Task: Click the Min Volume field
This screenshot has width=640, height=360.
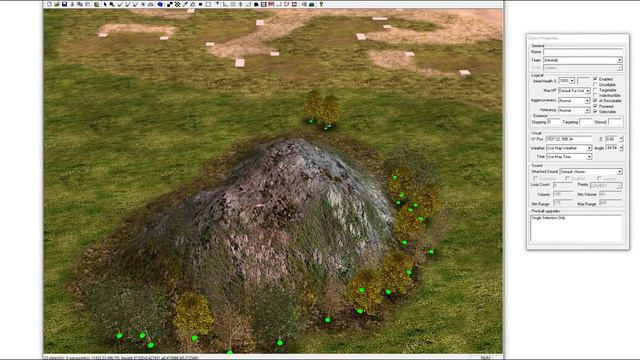Action: pyautogui.click(x=610, y=194)
